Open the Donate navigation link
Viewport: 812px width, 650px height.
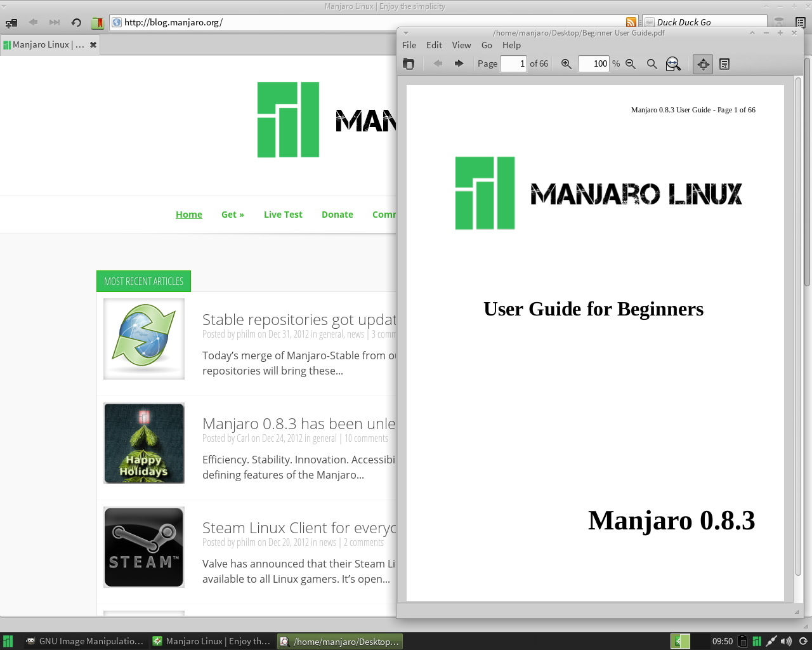click(x=337, y=215)
